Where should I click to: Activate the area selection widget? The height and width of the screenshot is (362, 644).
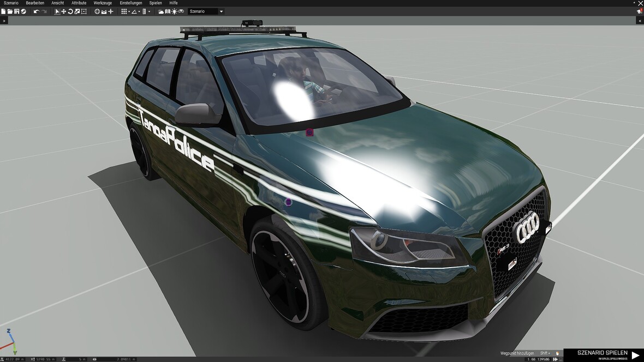click(x=84, y=11)
